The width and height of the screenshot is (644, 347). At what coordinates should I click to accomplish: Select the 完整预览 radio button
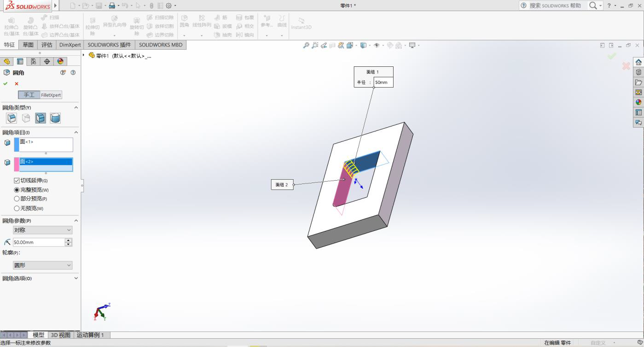pos(17,190)
